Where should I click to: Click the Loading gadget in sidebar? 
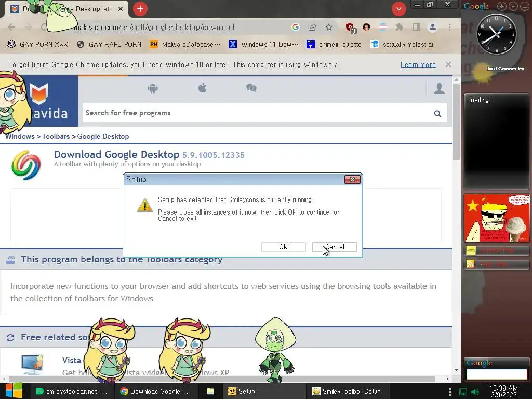[x=497, y=141]
